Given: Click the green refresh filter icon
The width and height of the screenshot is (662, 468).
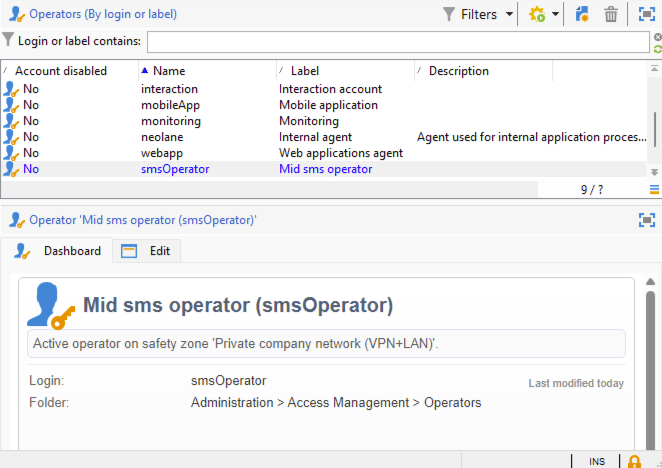Looking at the screenshot, I should point(657,48).
